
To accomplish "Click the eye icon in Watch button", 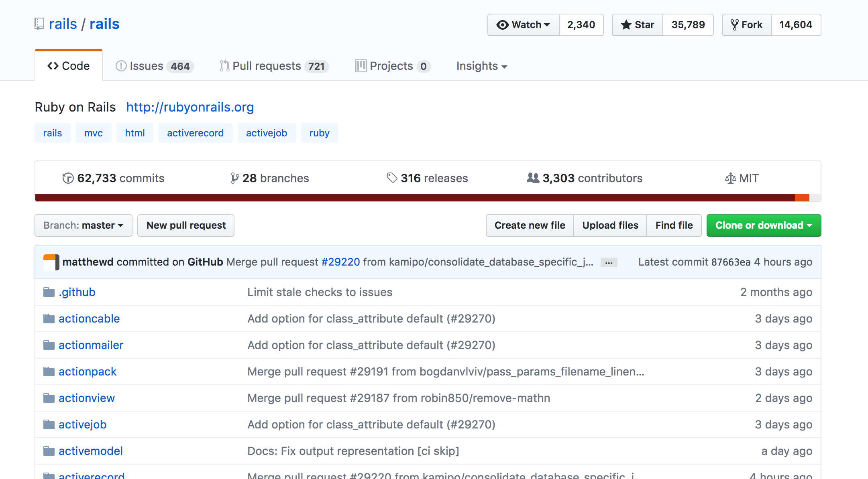I will tap(502, 25).
